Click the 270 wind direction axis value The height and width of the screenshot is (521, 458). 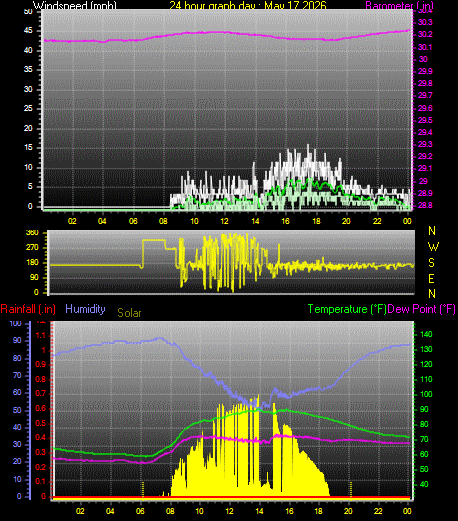coord(32,248)
